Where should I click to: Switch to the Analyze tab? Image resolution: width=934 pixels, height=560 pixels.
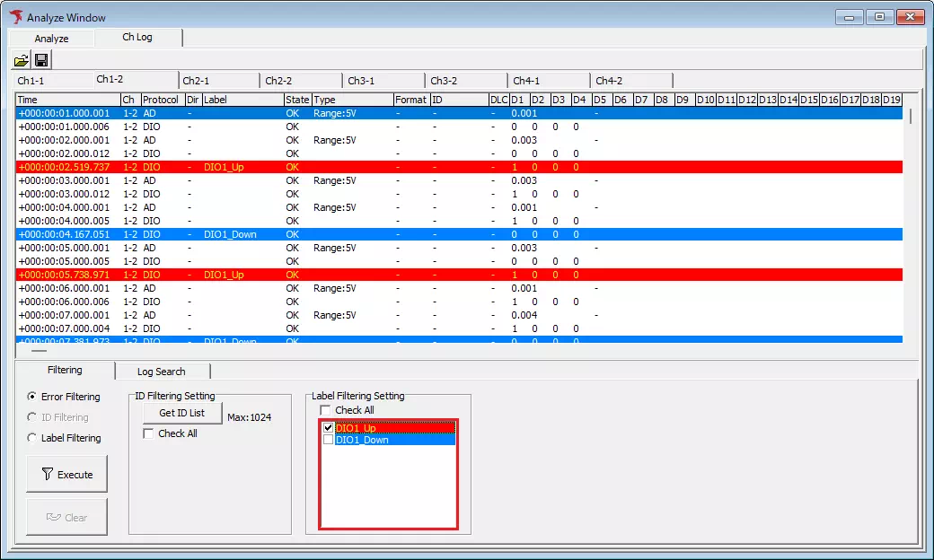pos(50,39)
